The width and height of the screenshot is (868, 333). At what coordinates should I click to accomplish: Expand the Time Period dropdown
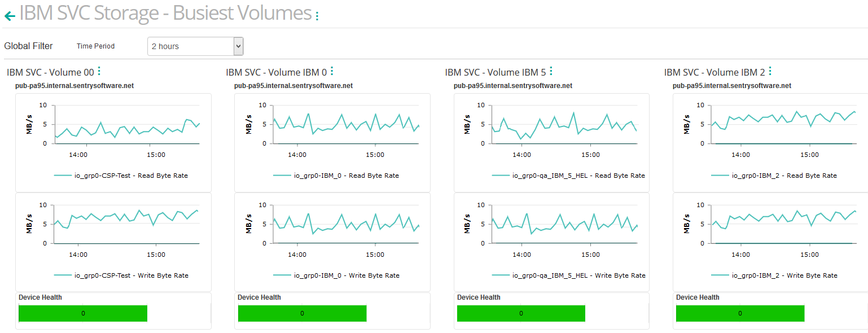click(x=195, y=46)
